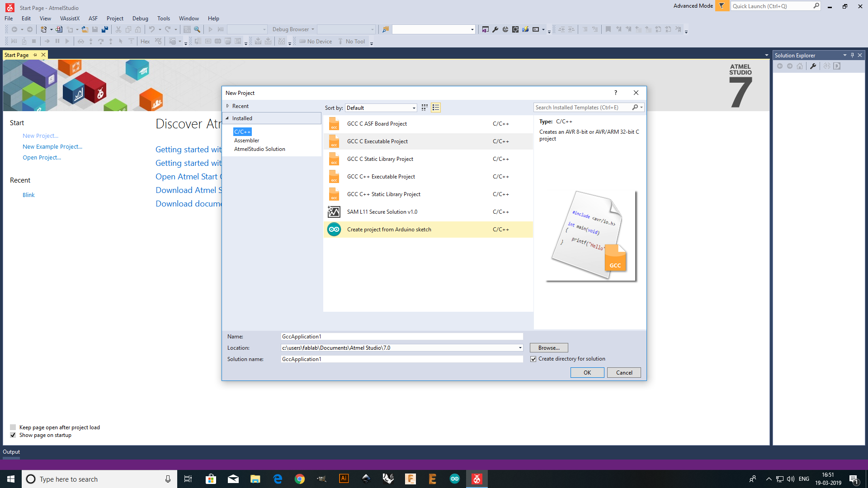This screenshot has height=488, width=868.
Task: Open the Location path dropdown
Action: pyautogui.click(x=520, y=348)
